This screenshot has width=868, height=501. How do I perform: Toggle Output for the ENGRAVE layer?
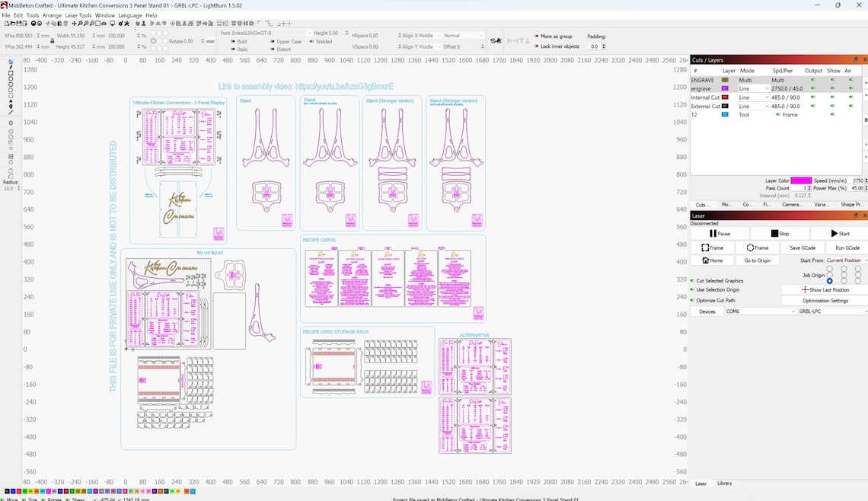(812, 80)
